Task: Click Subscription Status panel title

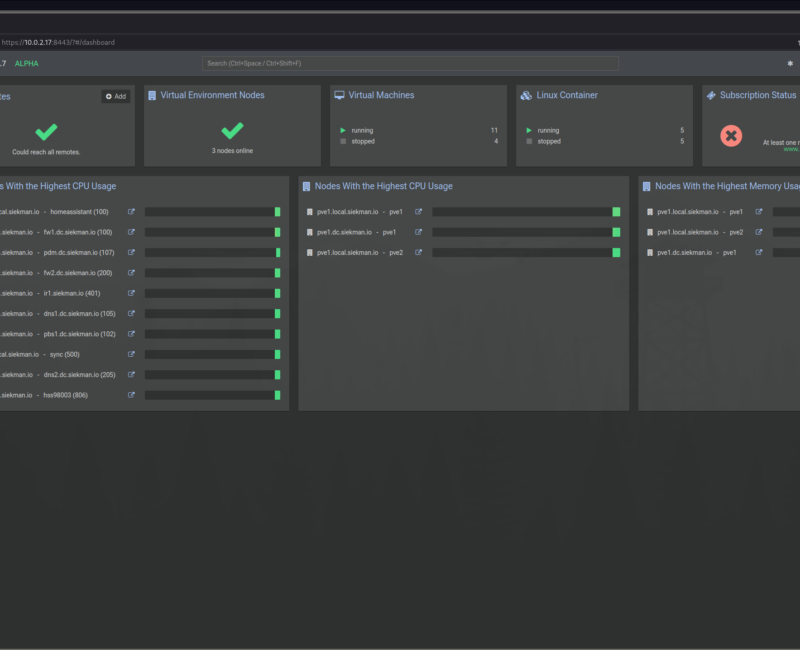Action: click(x=758, y=95)
